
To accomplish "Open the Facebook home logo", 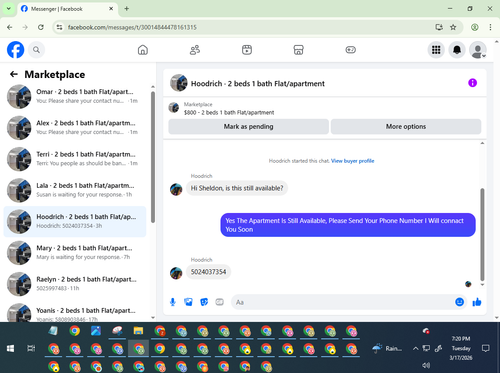I will point(16,50).
